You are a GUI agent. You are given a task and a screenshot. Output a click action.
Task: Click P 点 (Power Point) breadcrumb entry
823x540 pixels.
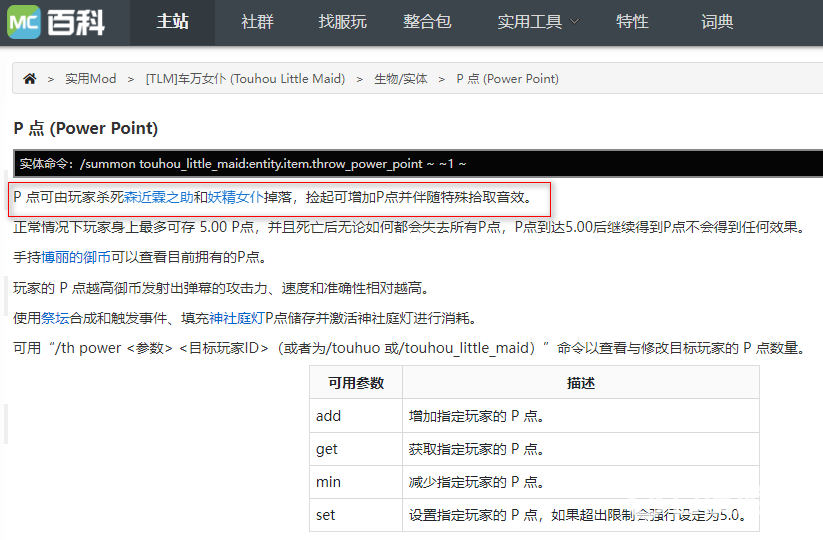pyautogui.click(x=508, y=79)
